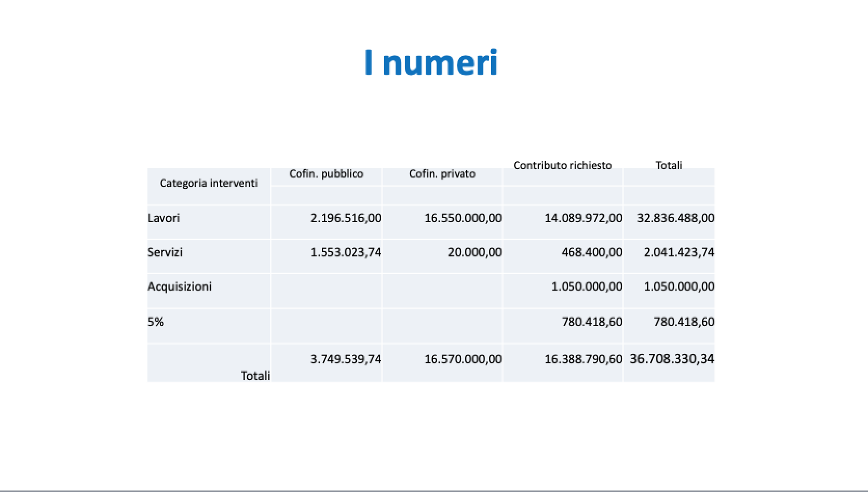Click the value 20.000,00
The image size is (868, 492).
475,252
